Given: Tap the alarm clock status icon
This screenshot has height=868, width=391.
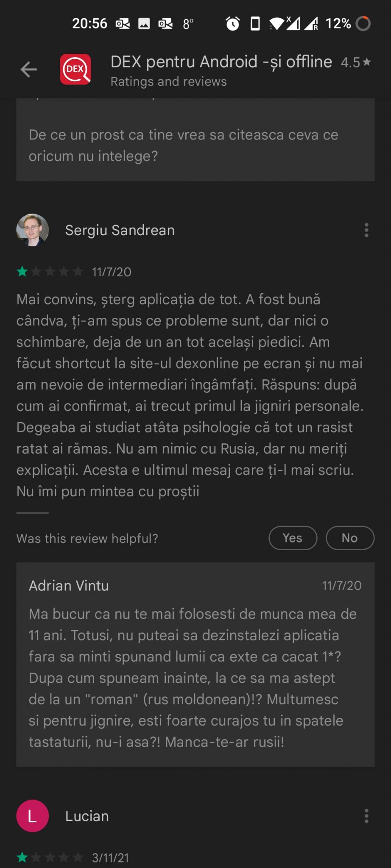Looking at the screenshot, I should click(x=232, y=23).
